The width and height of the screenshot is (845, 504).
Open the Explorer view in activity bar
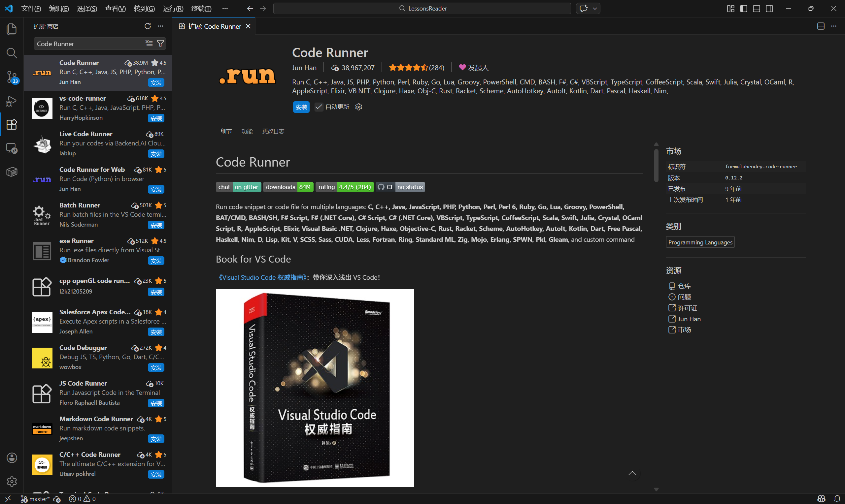(x=12, y=29)
